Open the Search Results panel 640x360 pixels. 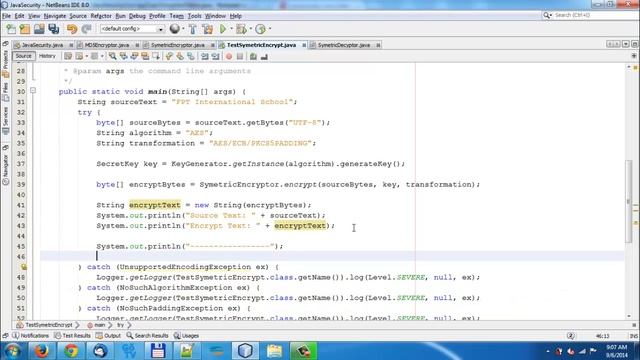[x=147, y=336]
